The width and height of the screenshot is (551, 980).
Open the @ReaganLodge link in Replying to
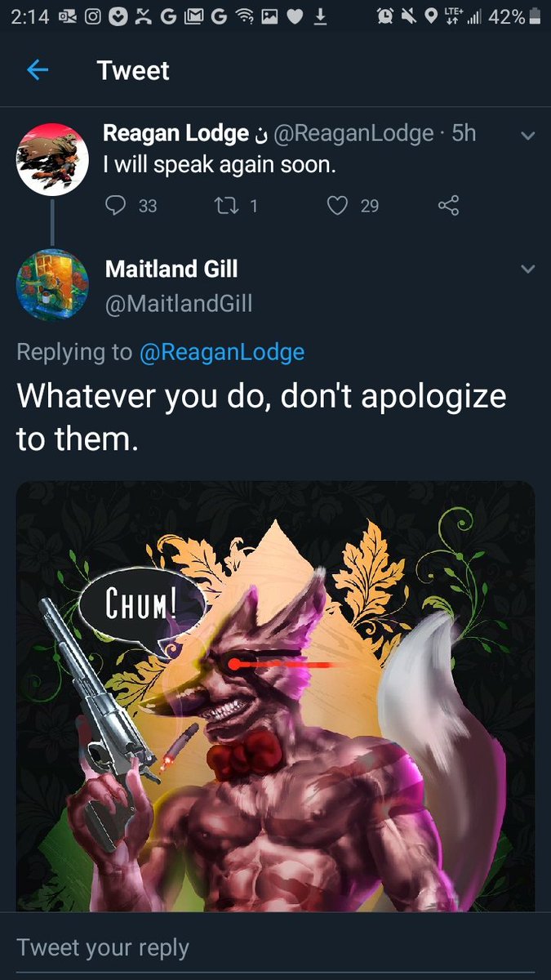pos(222,352)
